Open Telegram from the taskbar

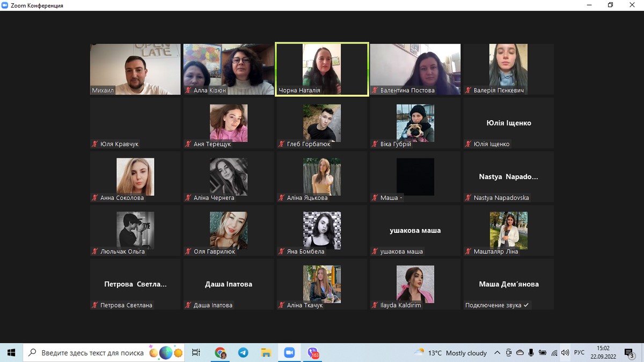[243, 352]
